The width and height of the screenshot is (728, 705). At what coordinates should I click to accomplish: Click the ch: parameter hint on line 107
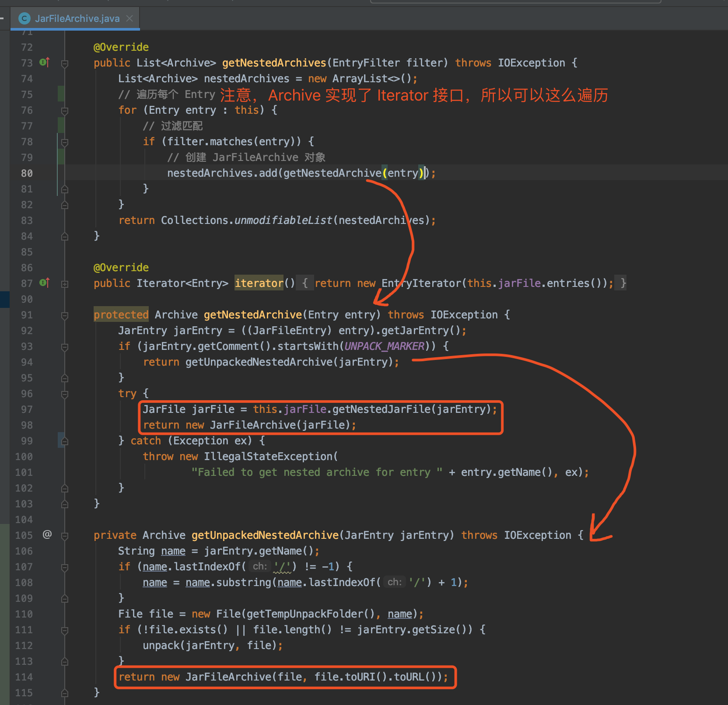[x=259, y=566]
